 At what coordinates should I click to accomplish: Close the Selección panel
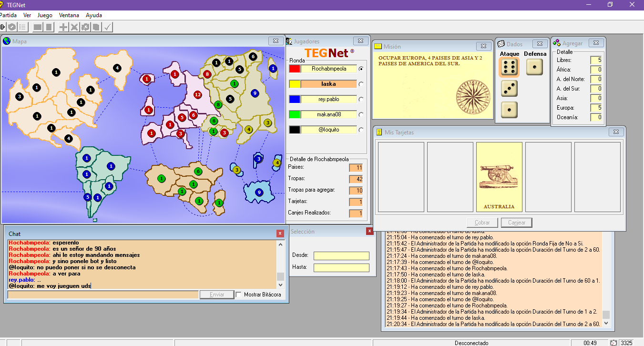click(369, 231)
